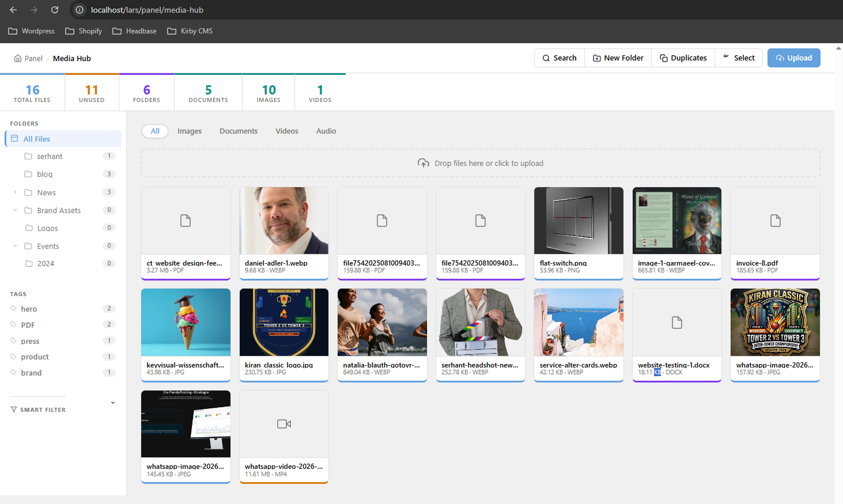Open the flat-switch.png thumbnail
Viewport: 843px width, 504px height.
tap(579, 221)
